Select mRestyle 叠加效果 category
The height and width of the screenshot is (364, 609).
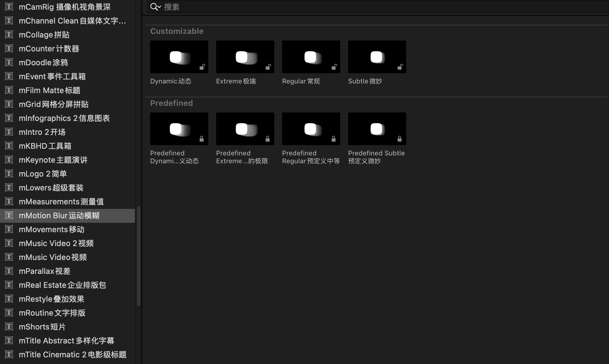click(67, 299)
